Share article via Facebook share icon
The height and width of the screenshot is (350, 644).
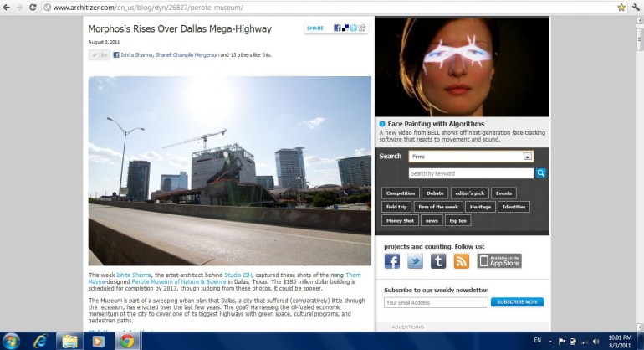337,28
